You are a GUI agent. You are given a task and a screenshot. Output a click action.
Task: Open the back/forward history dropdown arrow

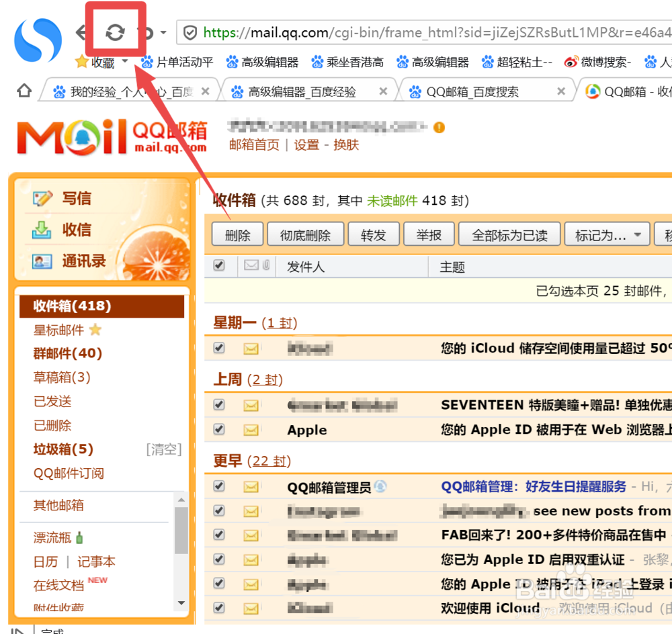pos(163,32)
